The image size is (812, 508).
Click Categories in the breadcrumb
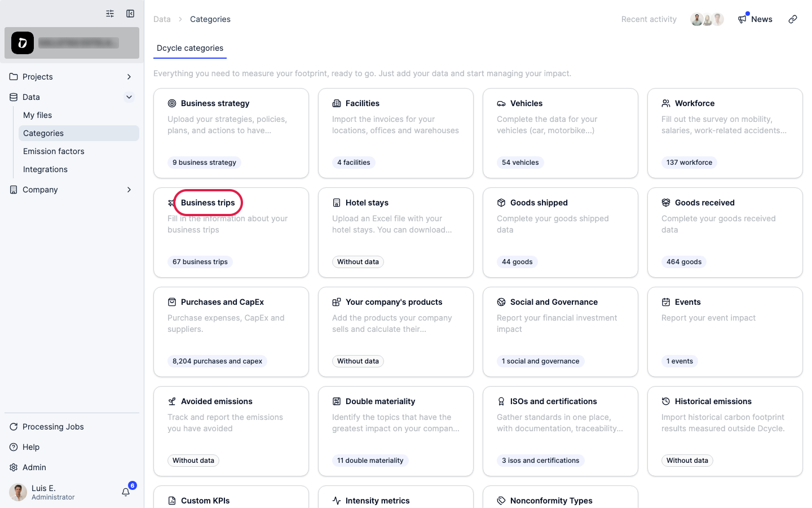point(210,19)
